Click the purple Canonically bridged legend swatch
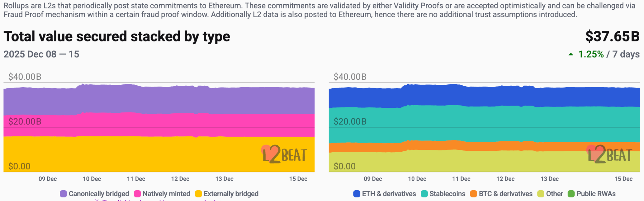644x201 pixels. point(63,194)
